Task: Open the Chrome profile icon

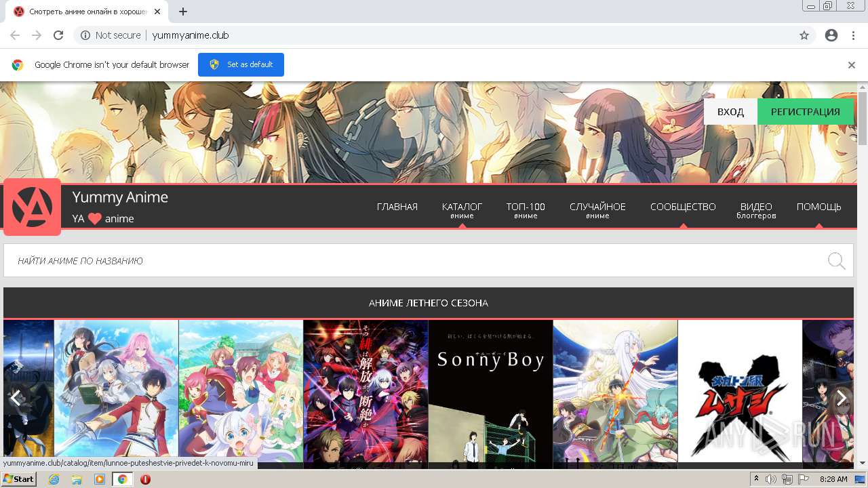Action: point(831,35)
